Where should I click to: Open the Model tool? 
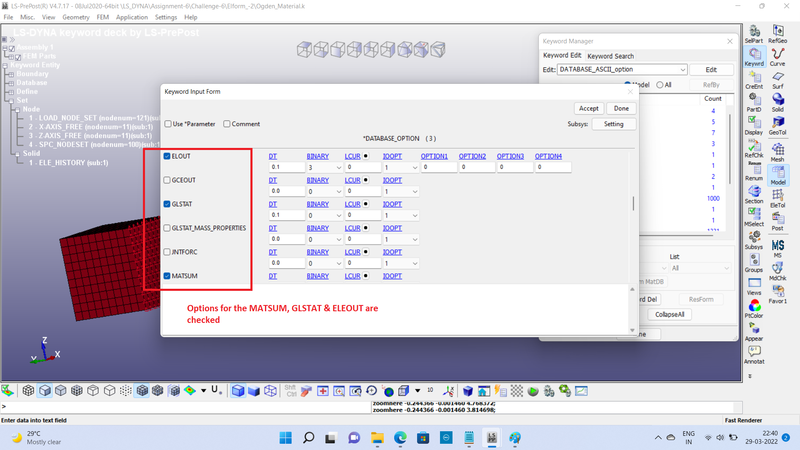click(x=778, y=175)
